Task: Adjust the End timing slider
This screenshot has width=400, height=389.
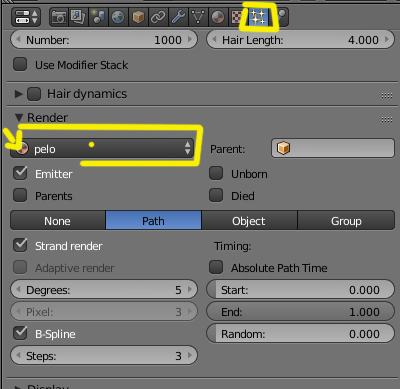Action: coord(300,311)
